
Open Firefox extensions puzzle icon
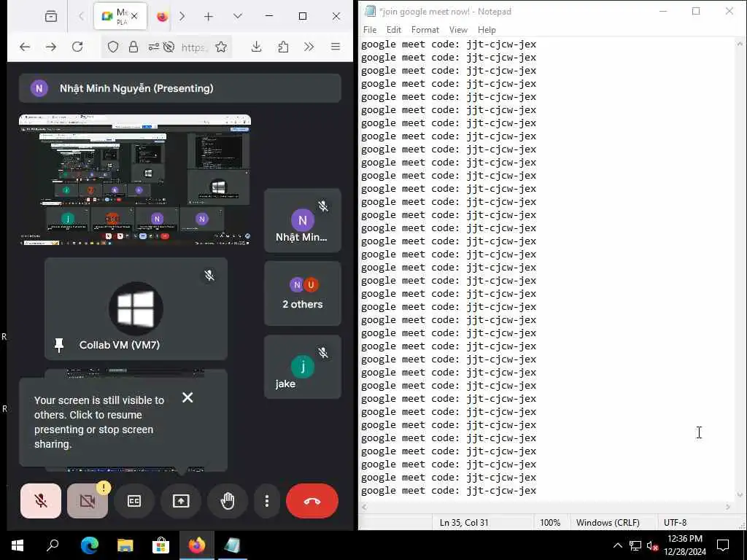point(283,47)
